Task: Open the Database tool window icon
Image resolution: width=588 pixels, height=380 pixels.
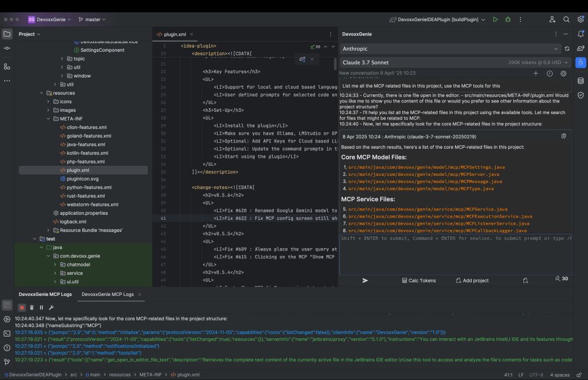Action: tap(580, 81)
